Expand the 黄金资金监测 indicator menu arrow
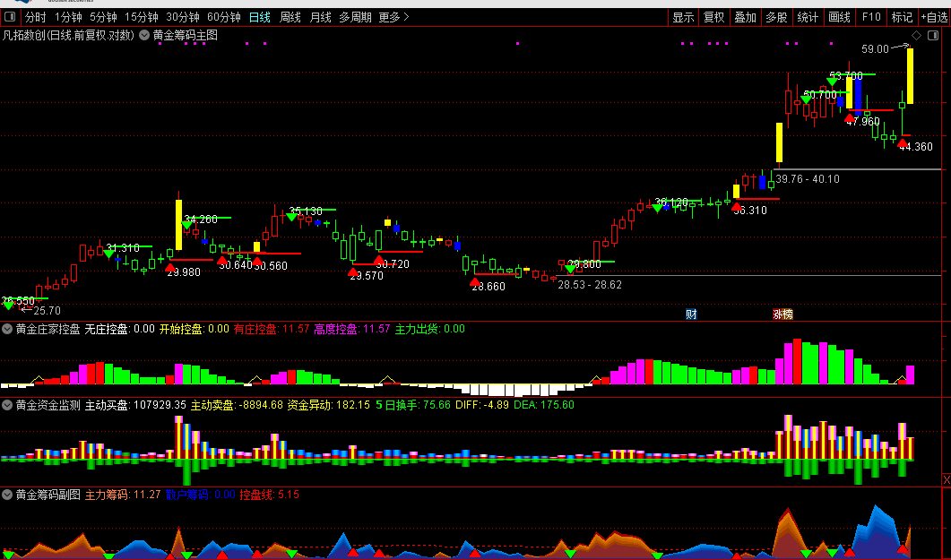Image resolution: width=951 pixels, height=560 pixels. point(7,405)
